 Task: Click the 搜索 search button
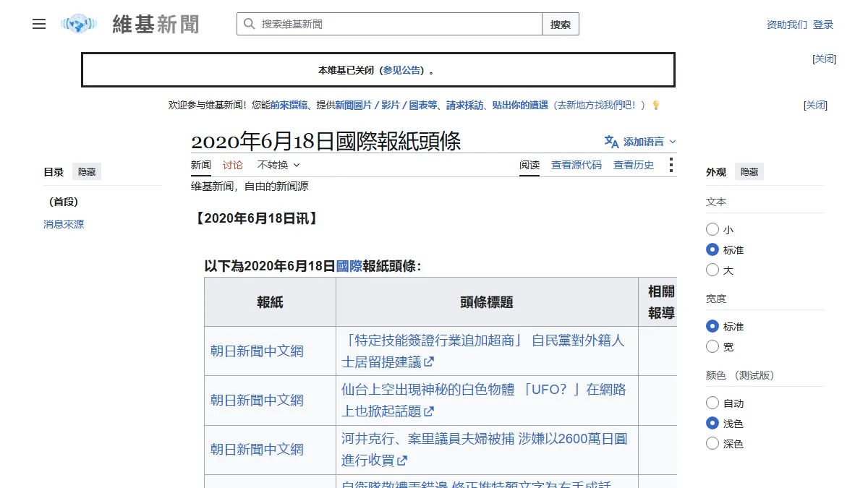point(561,24)
